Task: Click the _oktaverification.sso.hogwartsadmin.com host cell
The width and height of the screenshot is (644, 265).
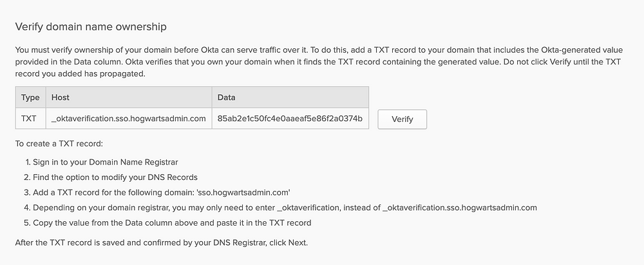Action: pos(129,119)
